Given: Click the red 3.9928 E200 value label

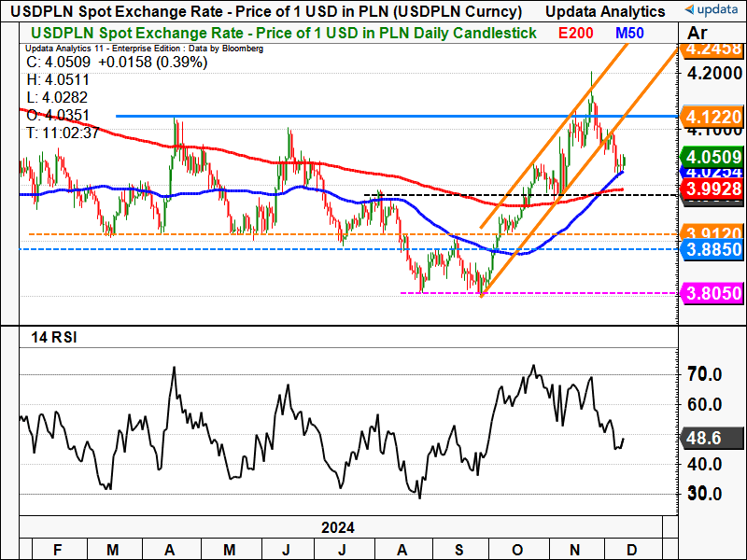Looking at the screenshot, I should click(x=712, y=189).
